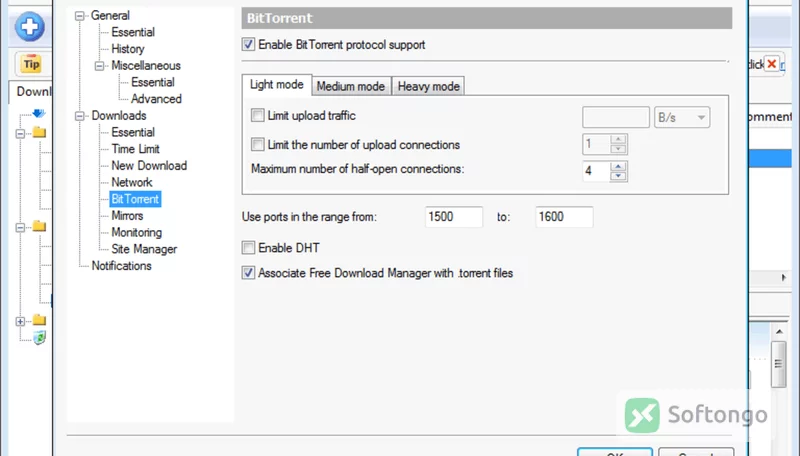The width and height of the screenshot is (800, 456).
Task: Select the Miscellaneous tree label
Action: pos(146,66)
